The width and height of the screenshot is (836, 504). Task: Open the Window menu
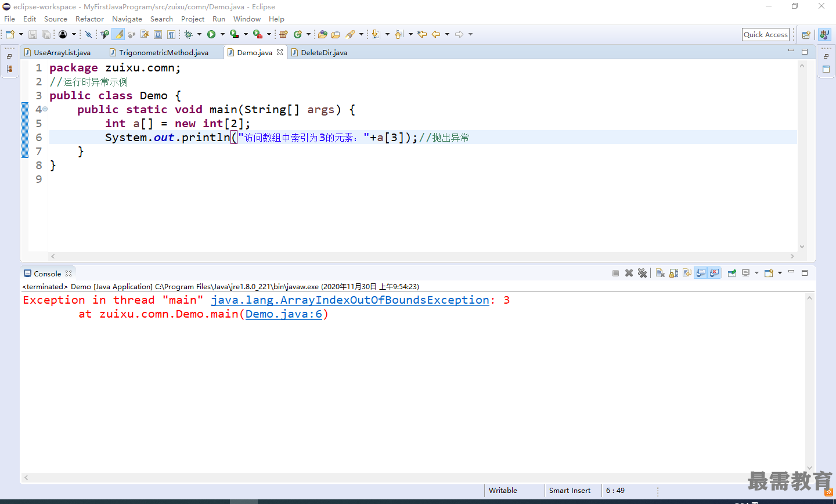point(247,19)
